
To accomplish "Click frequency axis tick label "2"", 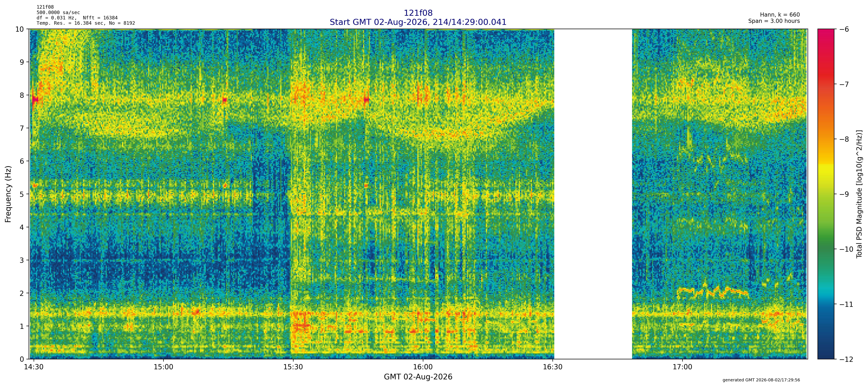I will pyautogui.click(x=22, y=293).
